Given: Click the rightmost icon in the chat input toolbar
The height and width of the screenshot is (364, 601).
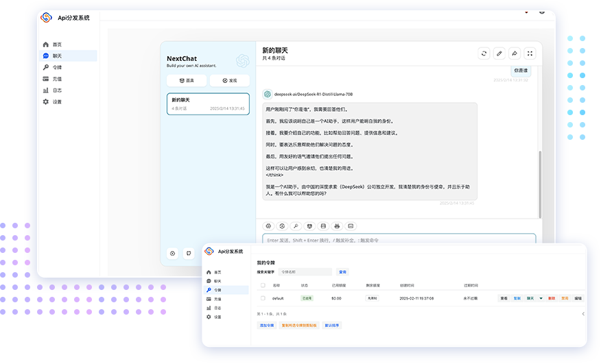Looking at the screenshot, I should pos(351,226).
